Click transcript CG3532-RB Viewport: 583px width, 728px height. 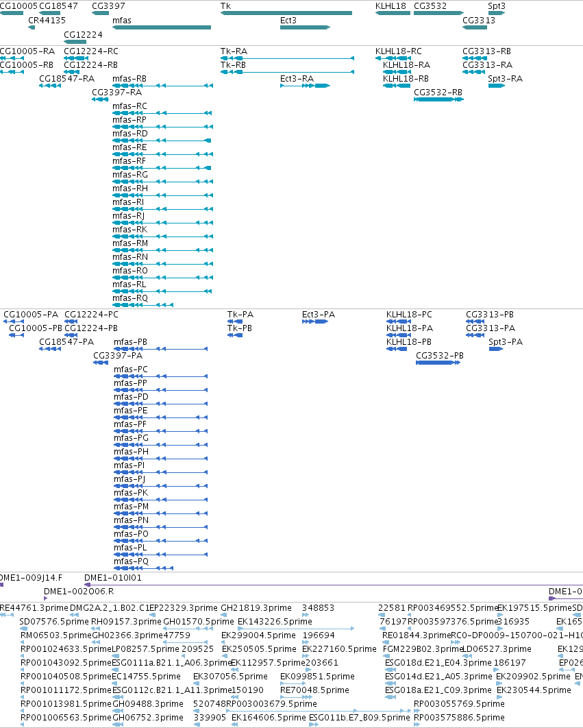point(438,93)
